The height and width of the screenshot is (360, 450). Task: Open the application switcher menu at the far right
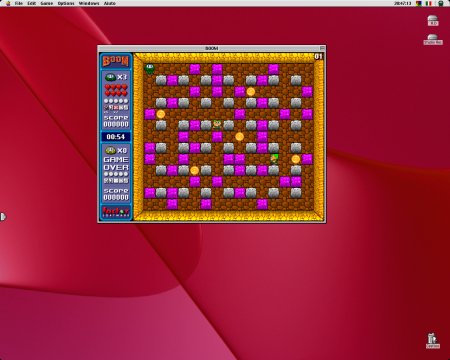point(441,3)
